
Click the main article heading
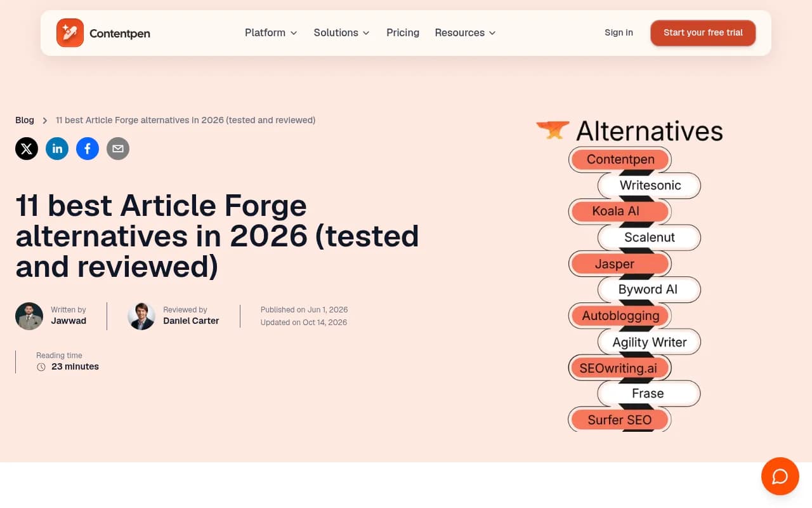point(217,236)
